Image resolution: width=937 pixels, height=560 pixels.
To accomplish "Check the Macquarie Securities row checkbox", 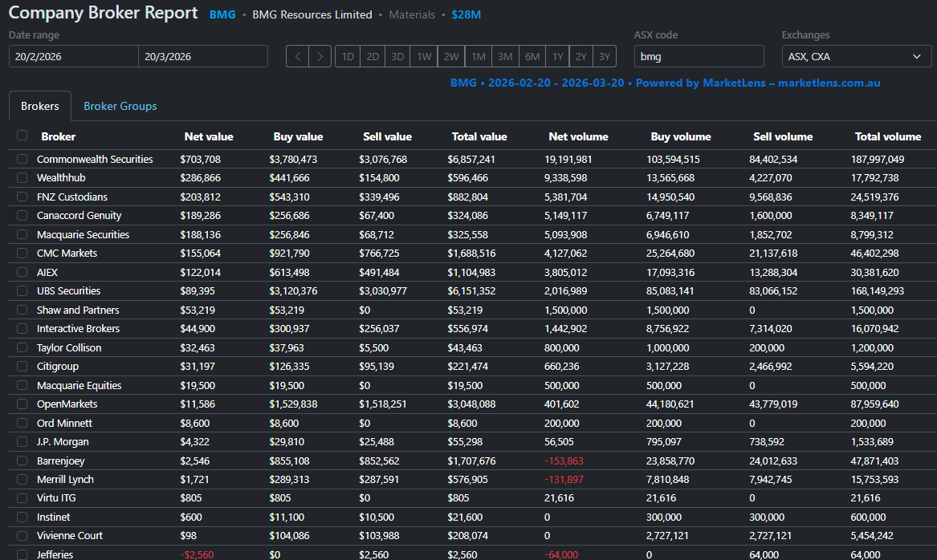I will 22,234.
